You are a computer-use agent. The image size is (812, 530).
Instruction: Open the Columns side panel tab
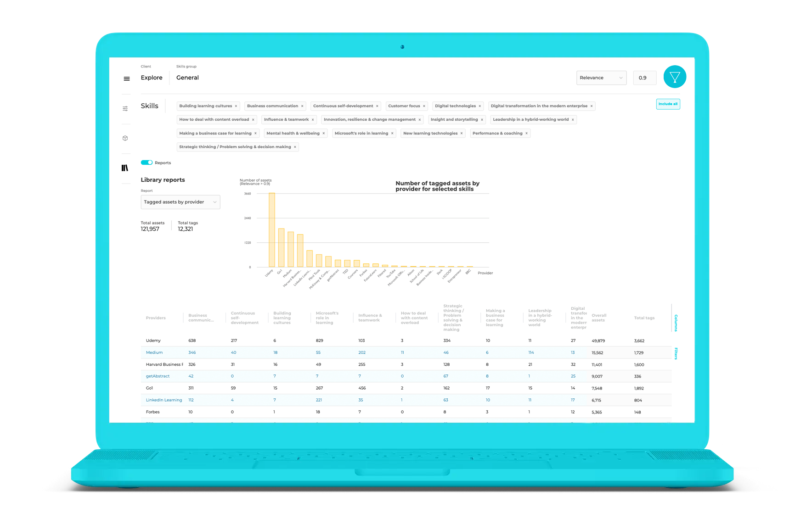click(676, 323)
